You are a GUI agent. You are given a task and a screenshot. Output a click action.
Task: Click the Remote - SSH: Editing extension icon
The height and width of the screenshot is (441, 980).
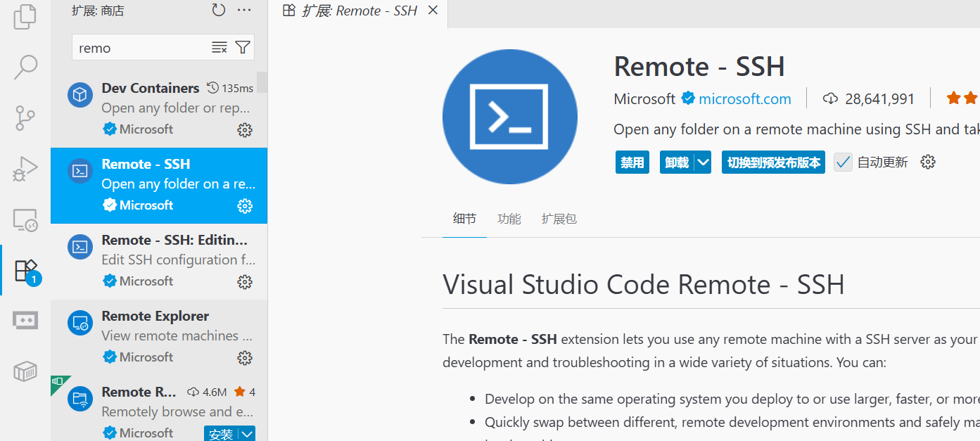(80, 247)
